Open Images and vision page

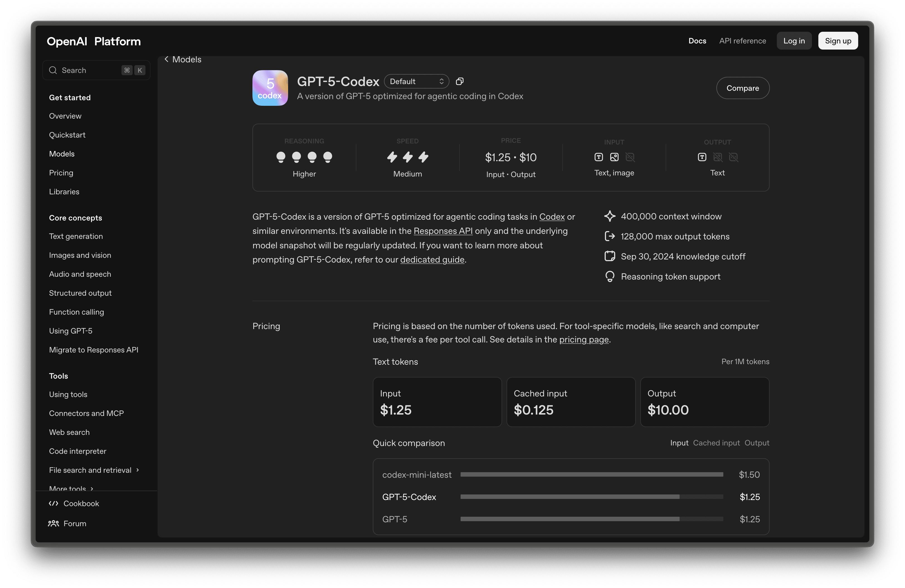tap(80, 255)
